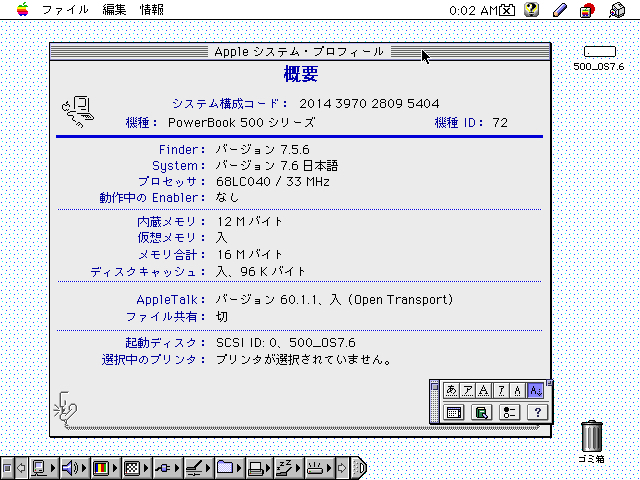Open the input palette settings list button
Screen dimensions: 640x480
coord(509,412)
